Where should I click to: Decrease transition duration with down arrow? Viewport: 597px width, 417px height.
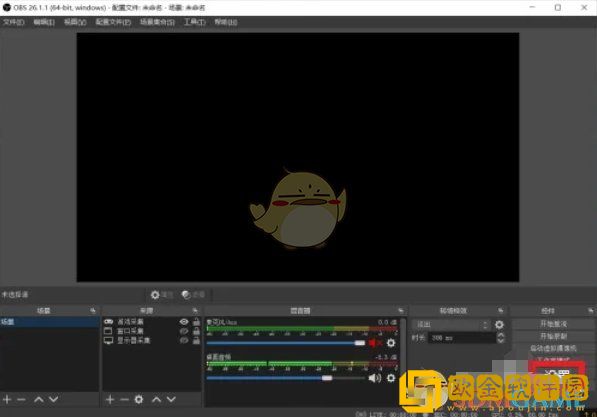point(501,340)
